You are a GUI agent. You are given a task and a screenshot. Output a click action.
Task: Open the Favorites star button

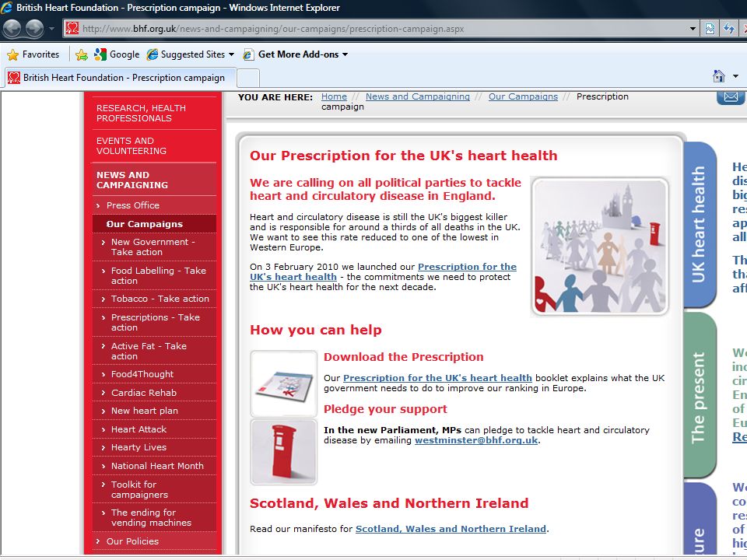(x=33, y=54)
